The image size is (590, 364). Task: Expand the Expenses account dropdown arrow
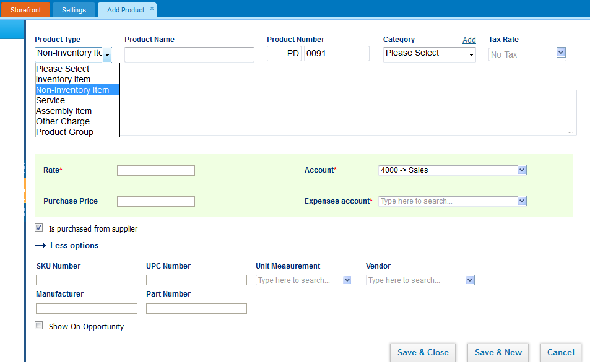click(x=521, y=201)
